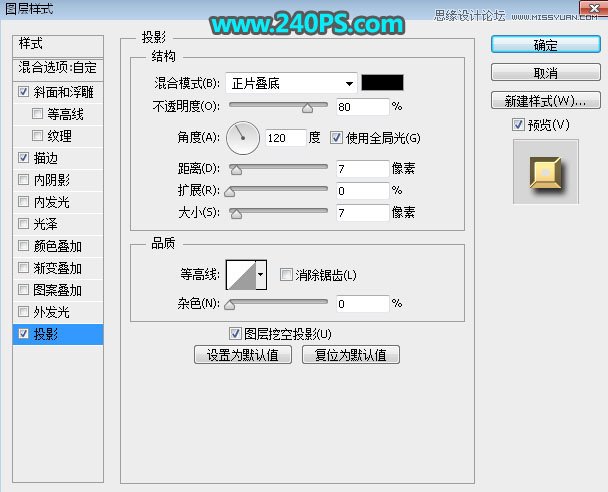Click the 等高线 contour curve thumbnail
The height and width of the screenshot is (492, 608).
(241, 275)
